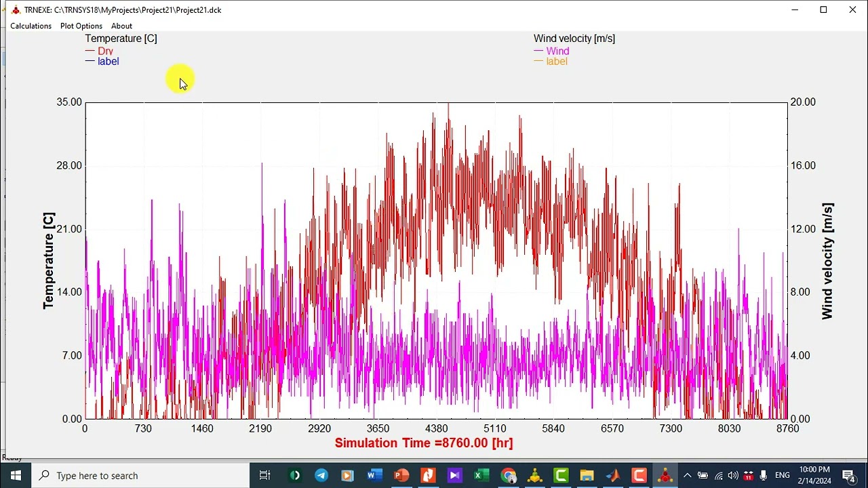
Task: Open the red calendar tray icon
Action: coord(749,475)
